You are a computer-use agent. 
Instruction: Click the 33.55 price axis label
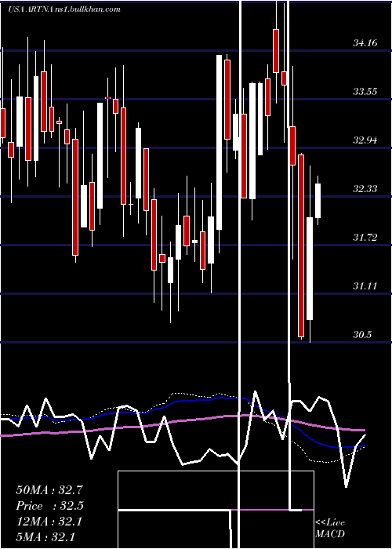365,92
